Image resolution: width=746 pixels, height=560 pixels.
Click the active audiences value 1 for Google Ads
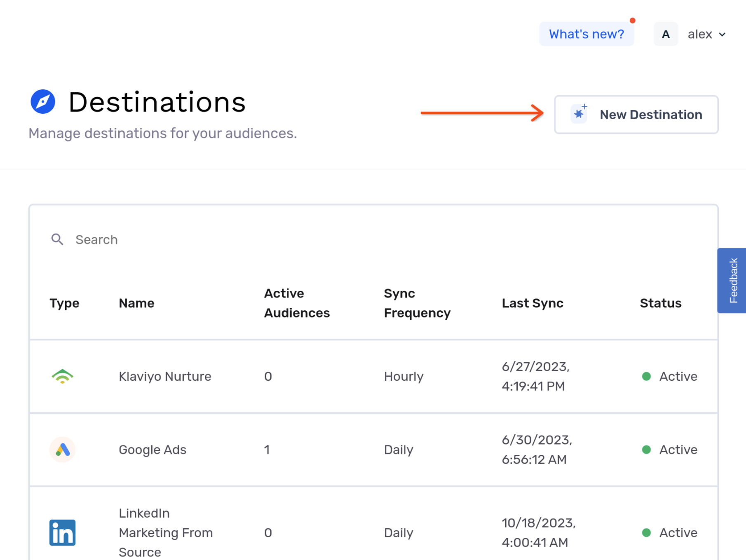pyautogui.click(x=267, y=450)
